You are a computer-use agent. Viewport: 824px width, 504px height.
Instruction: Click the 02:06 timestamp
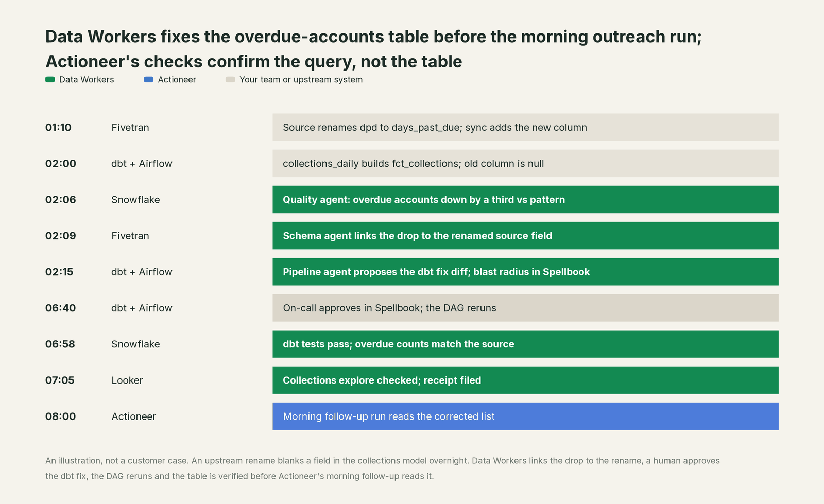pyautogui.click(x=61, y=200)
